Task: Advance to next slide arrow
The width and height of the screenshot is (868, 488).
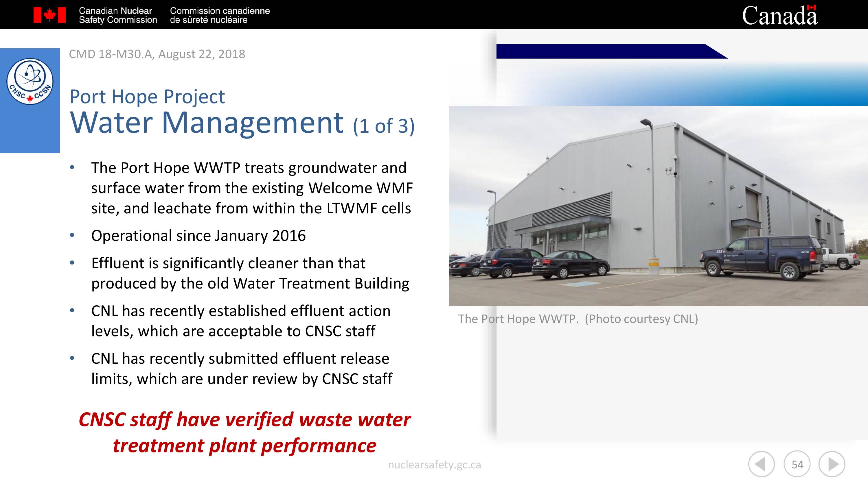Action: click(x=832, y=464)
